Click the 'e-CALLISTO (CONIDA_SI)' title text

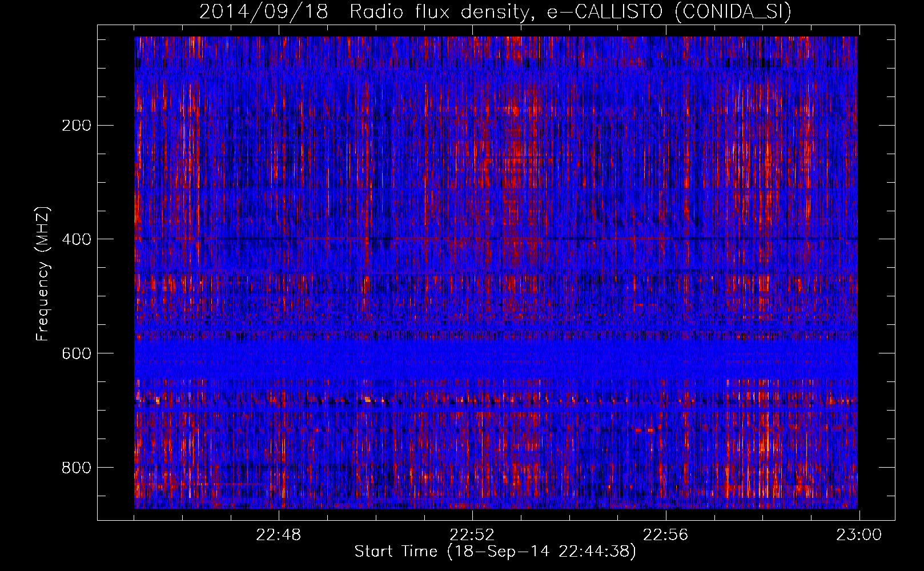coord(669,12)
